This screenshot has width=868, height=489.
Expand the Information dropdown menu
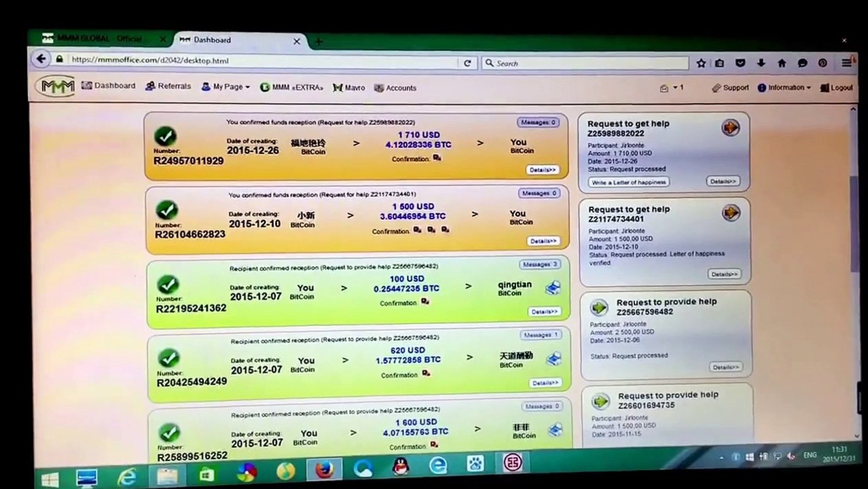[784, 88]
